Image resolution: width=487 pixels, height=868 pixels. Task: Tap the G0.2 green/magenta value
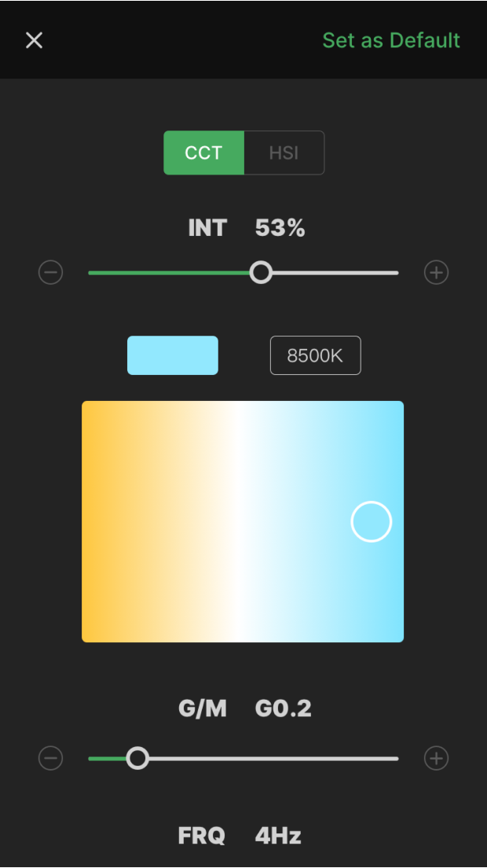pos(283,709)
